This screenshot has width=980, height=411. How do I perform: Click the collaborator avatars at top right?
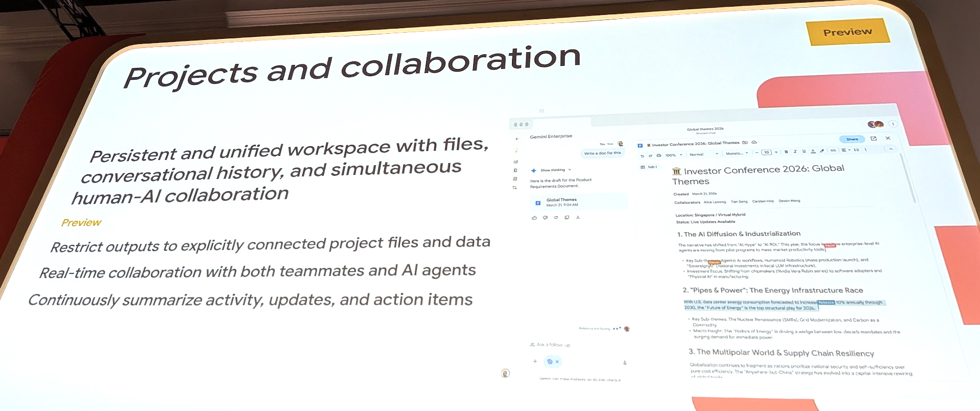pos(875,124)
